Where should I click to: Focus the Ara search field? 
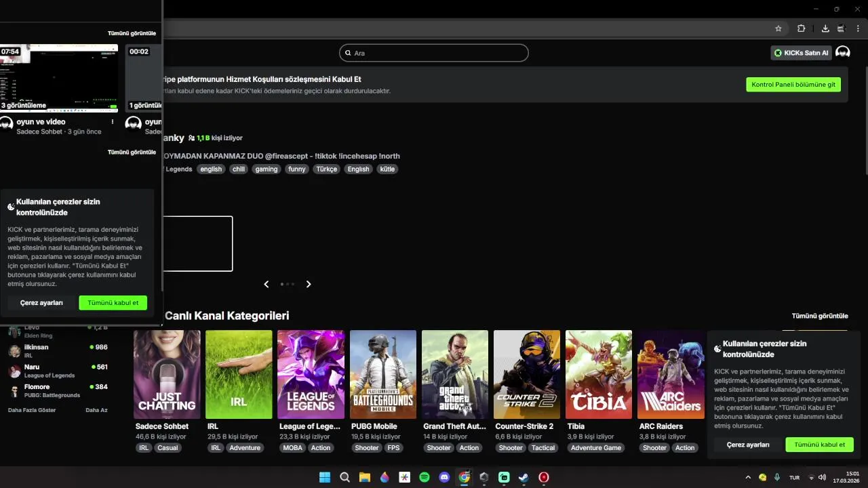click(x=434, y=53)
